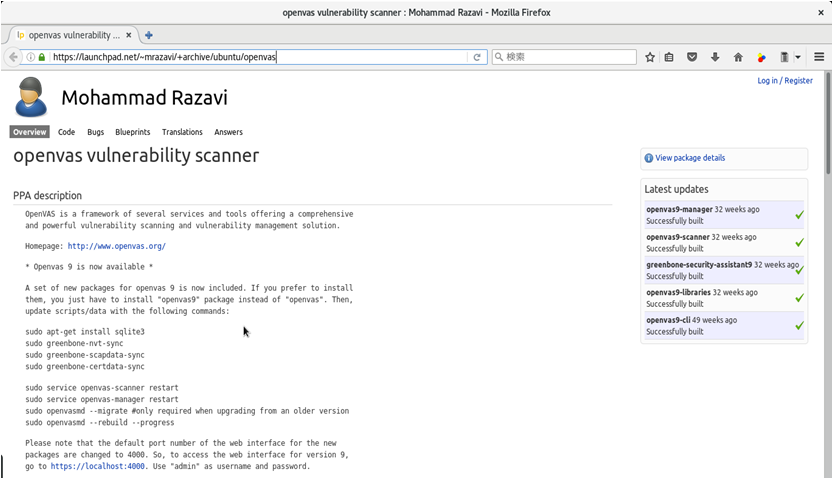Click the clipboard extension toolbar icon

[x=784, y=57]
